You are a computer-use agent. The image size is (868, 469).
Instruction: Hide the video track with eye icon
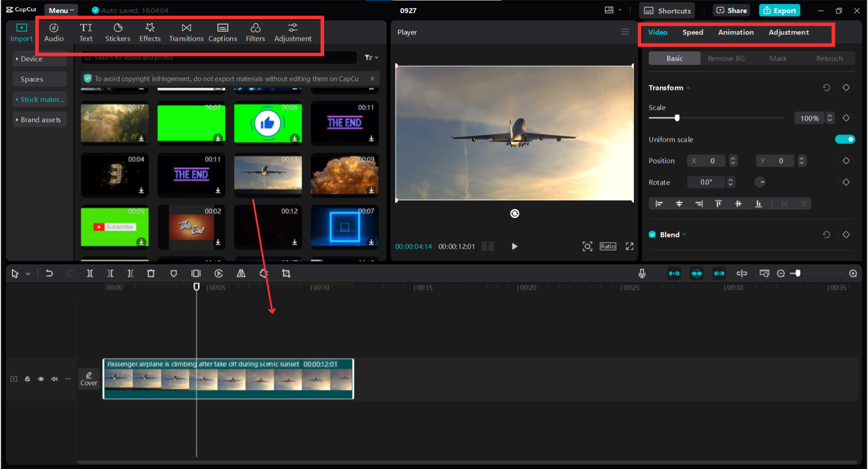(x=41, y=379)
